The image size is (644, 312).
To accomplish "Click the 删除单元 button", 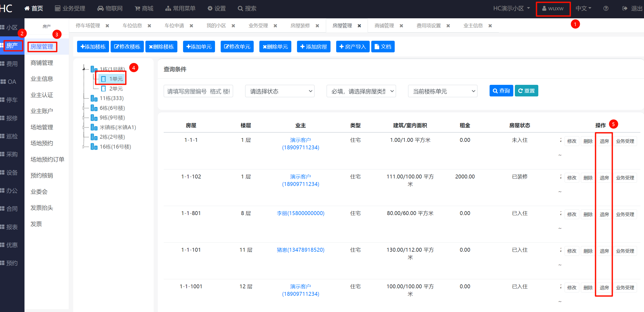I will [275, 47].
